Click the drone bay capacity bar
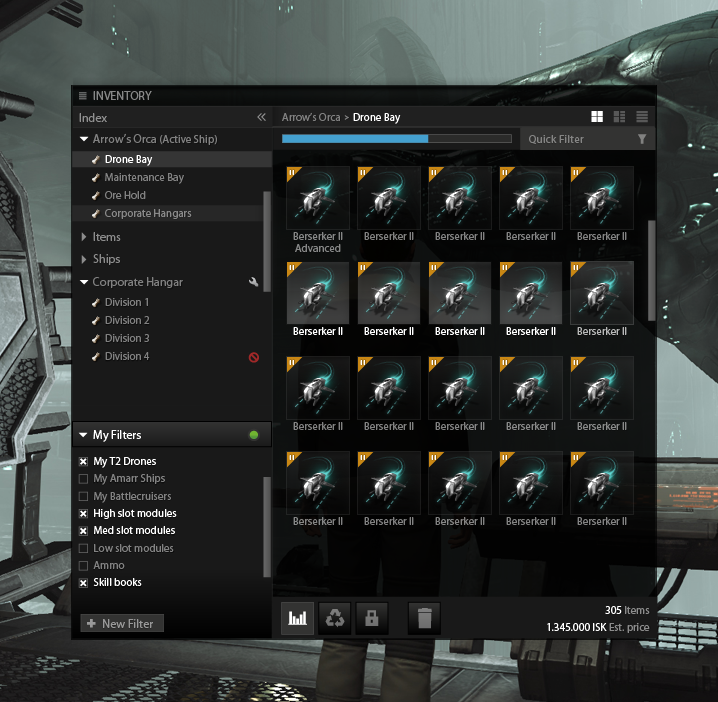Viewport: 718px width, 702px height. click(397, 139)
